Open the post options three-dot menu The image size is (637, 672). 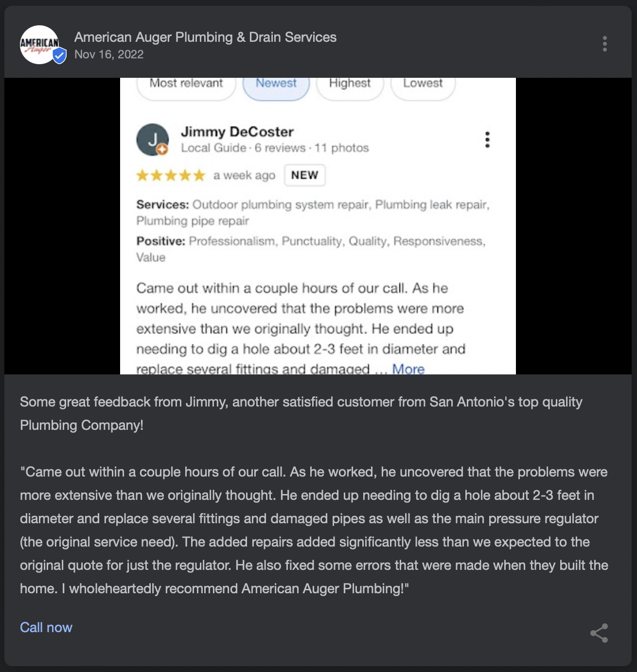(x=604, y=44)
